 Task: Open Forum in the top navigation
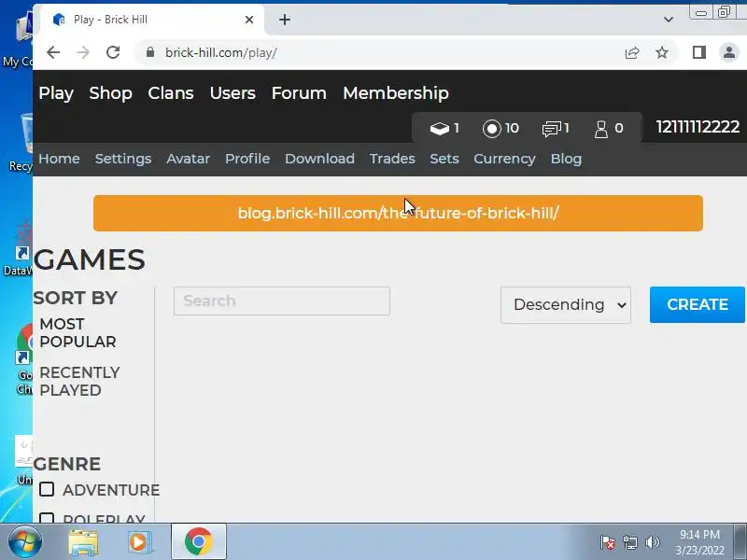(299, 93)
